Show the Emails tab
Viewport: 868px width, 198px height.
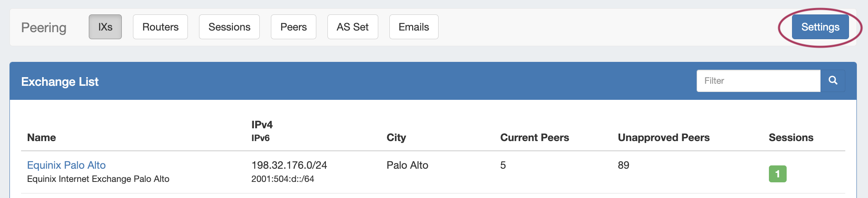click(413, 27)
